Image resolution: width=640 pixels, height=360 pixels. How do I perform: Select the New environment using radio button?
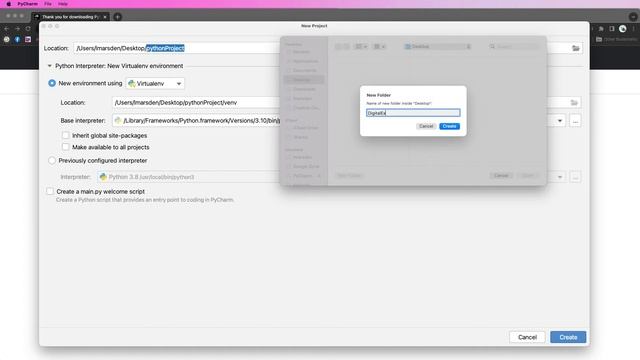[52, 83]
